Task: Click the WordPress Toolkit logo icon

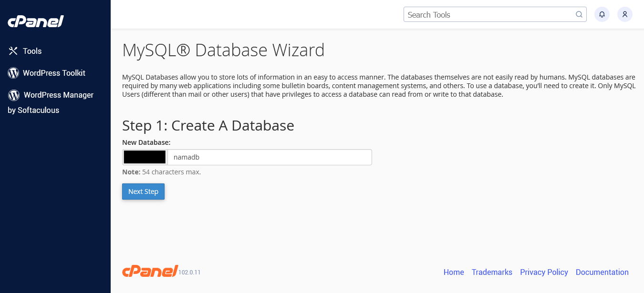Action: pyautogui.click(x=13, y=73)
